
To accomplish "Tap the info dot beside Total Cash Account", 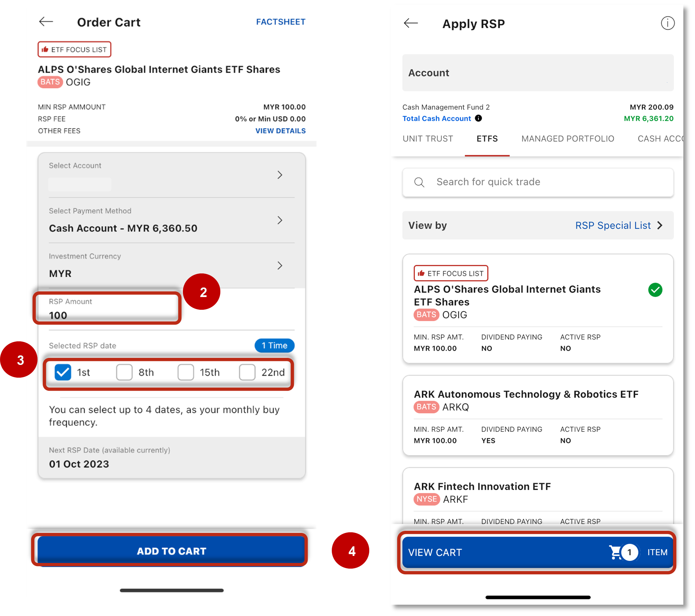I will pyautogui.click(x=478, y=118).
